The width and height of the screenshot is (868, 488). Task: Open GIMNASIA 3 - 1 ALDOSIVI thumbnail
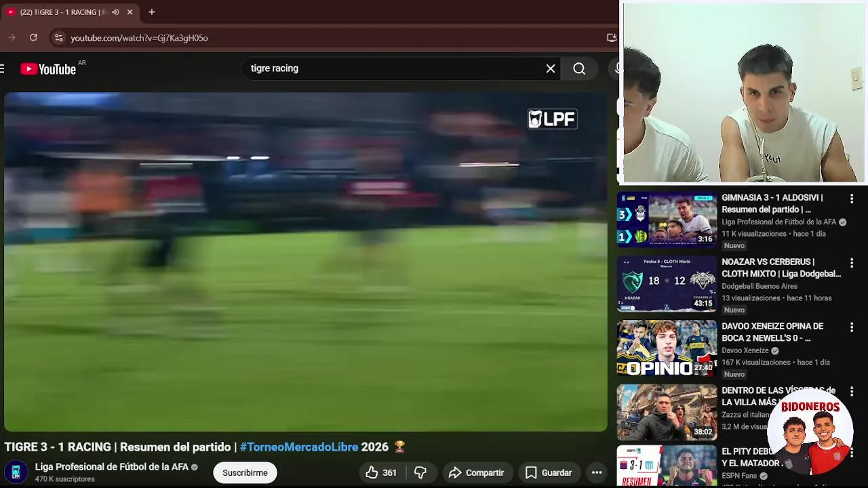[667, 220]
